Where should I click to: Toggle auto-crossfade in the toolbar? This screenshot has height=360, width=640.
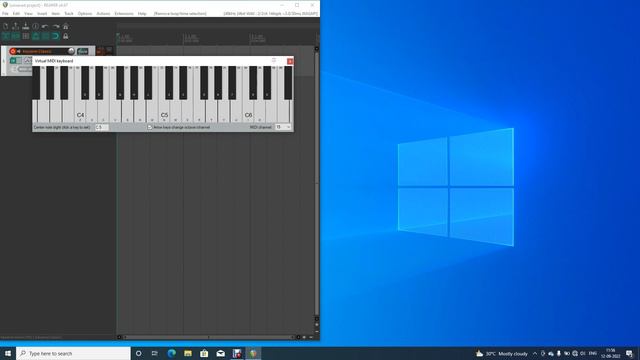5,36
